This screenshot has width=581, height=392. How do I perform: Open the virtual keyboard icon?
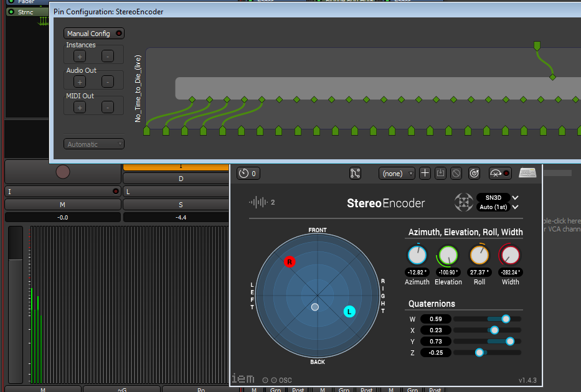[x=527, y=174]
